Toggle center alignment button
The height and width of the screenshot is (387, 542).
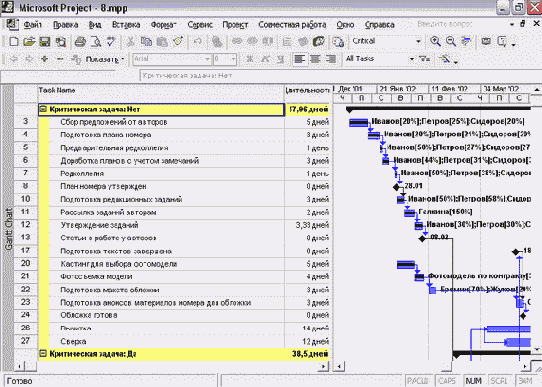coord(315,59)
